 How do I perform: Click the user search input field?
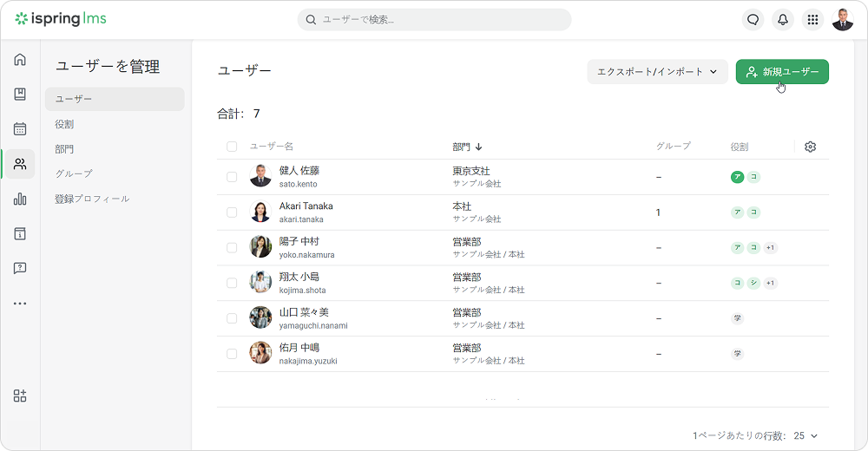click(434, 20)
